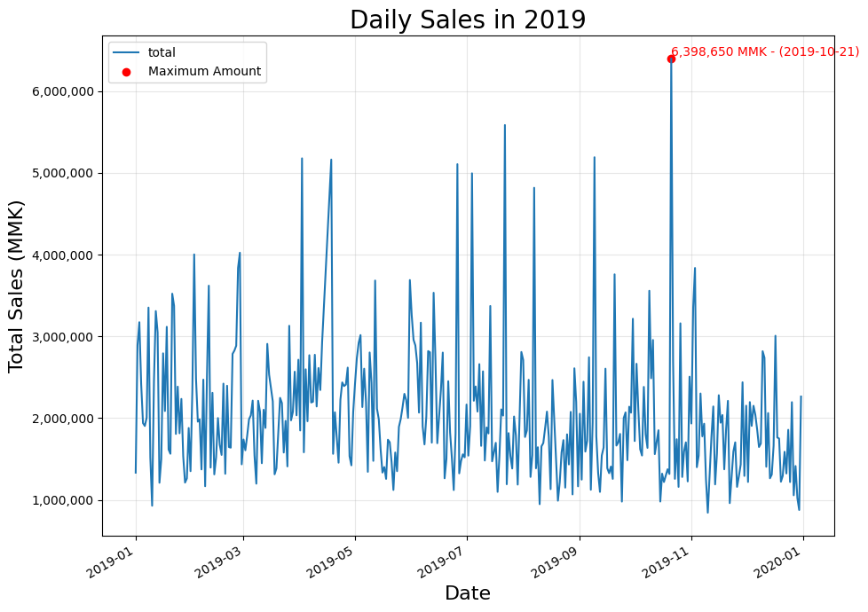
Task: Select the 3,000,000 y-axis tick label
Action: pyautogui.click(x=63, y=337)
